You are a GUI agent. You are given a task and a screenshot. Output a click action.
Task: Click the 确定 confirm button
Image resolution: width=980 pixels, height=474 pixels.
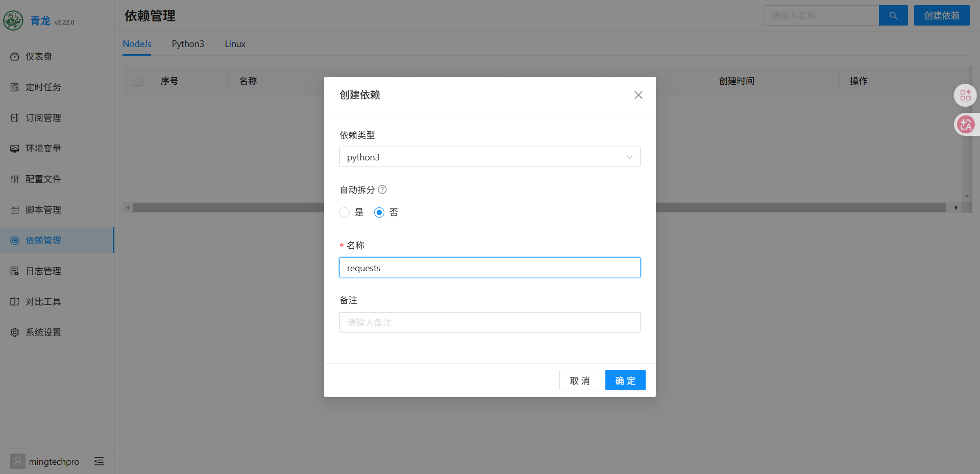[625, 380]
